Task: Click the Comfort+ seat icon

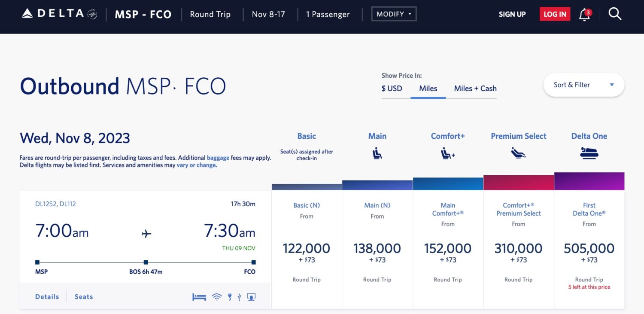Action: pyautogui.click(x=448, y=153)
